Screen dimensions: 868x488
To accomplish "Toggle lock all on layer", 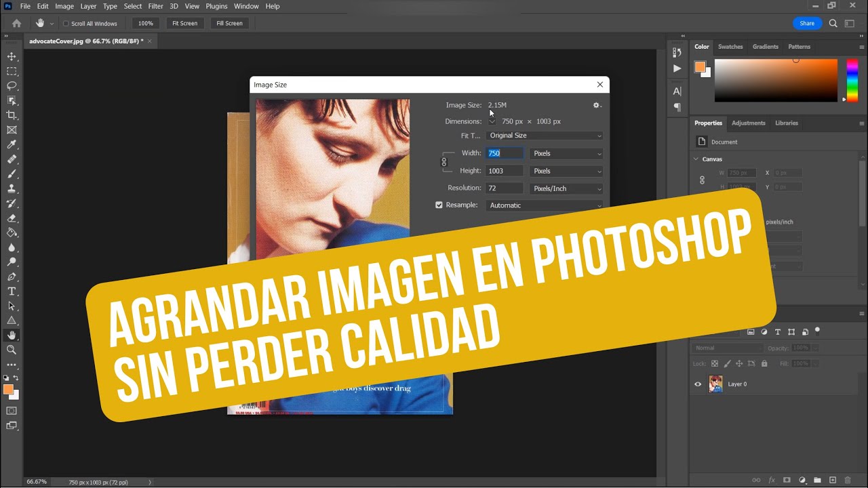I will pyautogui.click(x=764, y=364).
